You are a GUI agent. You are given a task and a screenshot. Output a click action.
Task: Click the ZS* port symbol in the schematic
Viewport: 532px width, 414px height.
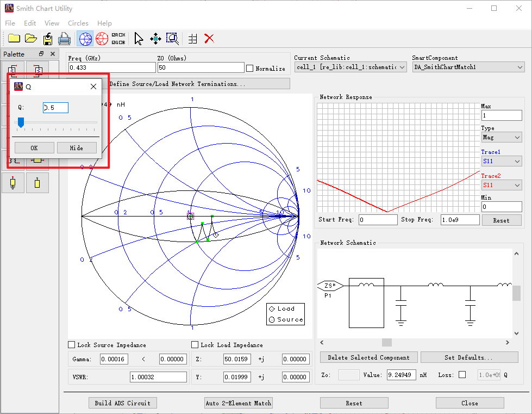pos(330,286)
